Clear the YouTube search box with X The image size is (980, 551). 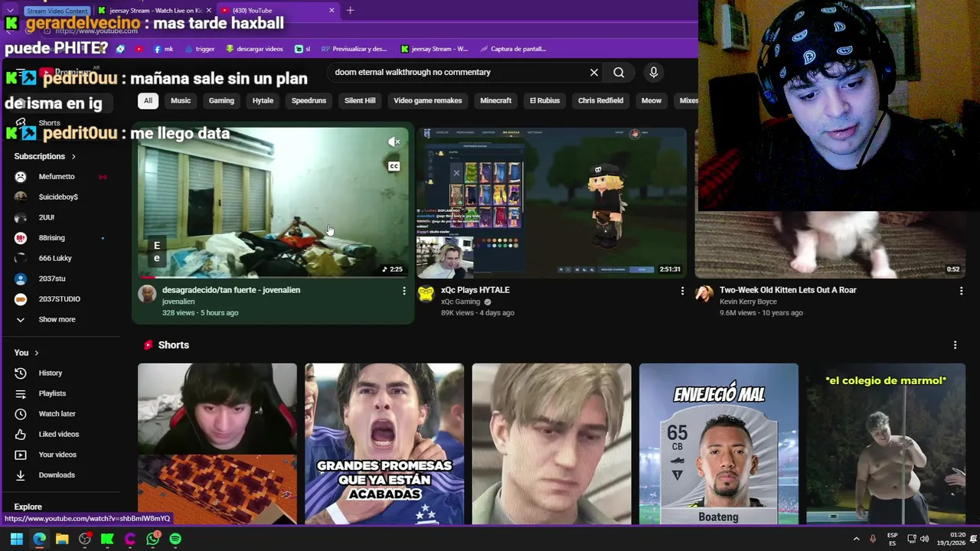click(594, 72)
